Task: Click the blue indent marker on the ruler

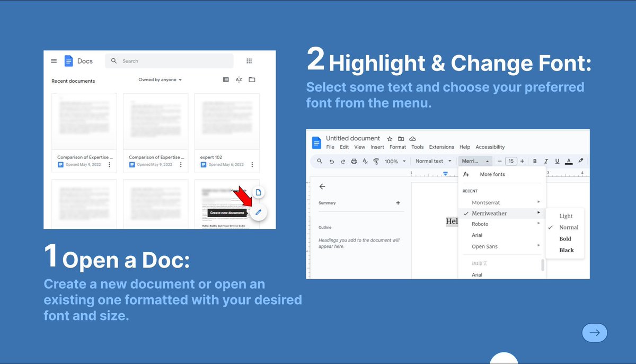Action: (446, 173)
